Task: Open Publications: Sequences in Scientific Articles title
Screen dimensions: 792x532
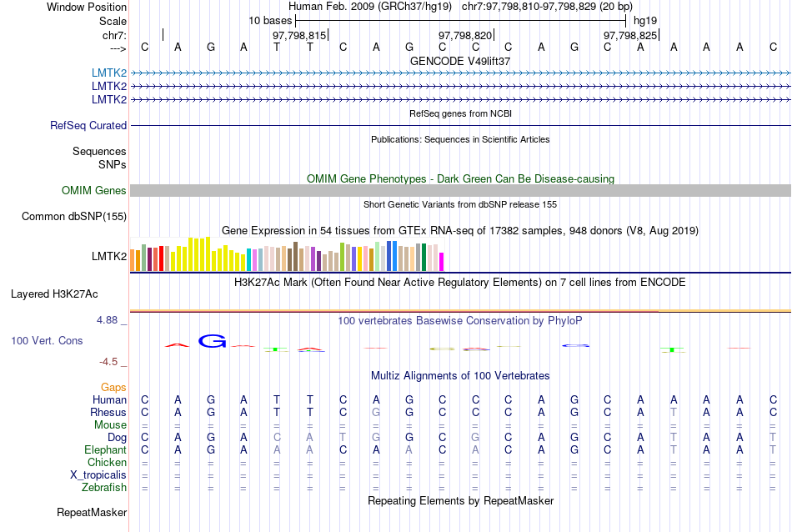Action: click(460, 139)
